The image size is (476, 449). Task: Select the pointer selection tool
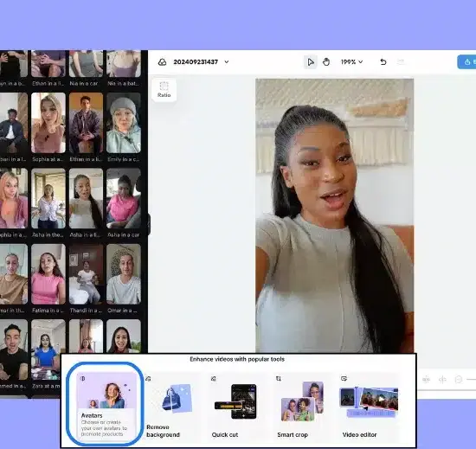coord(310,62)
